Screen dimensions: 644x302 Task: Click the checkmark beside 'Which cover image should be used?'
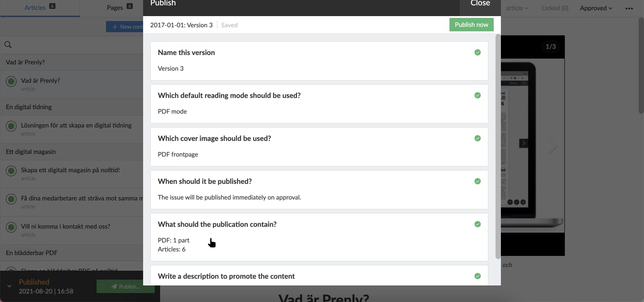(477, 138)
